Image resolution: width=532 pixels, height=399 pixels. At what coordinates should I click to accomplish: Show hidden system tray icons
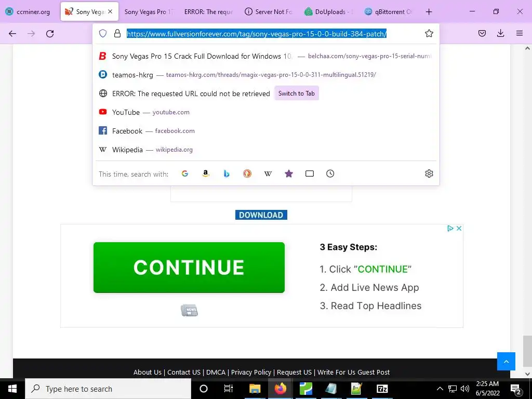tap(440, 389)
